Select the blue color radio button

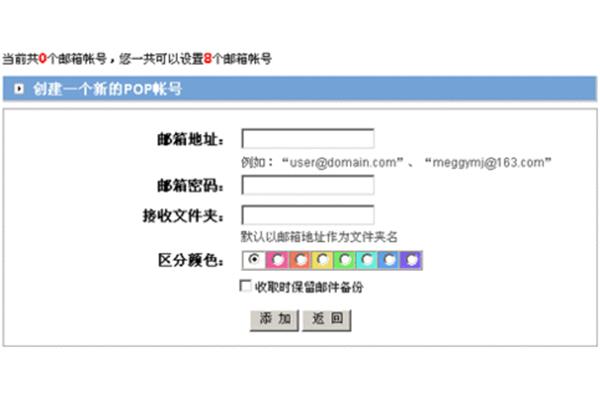(x=389, y=260)
